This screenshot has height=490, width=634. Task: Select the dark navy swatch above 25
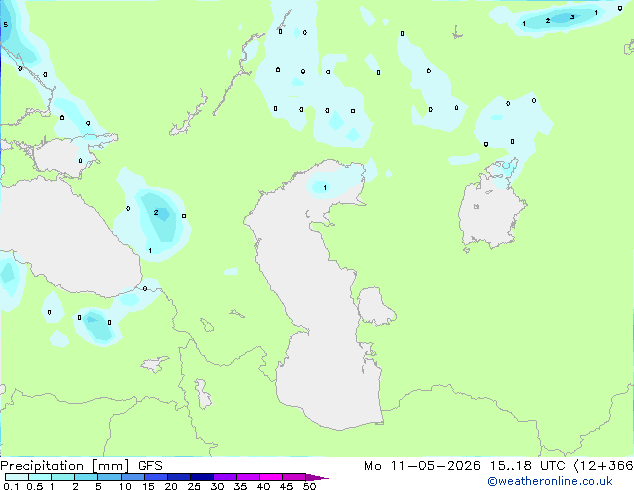click(x=202, y=477)
